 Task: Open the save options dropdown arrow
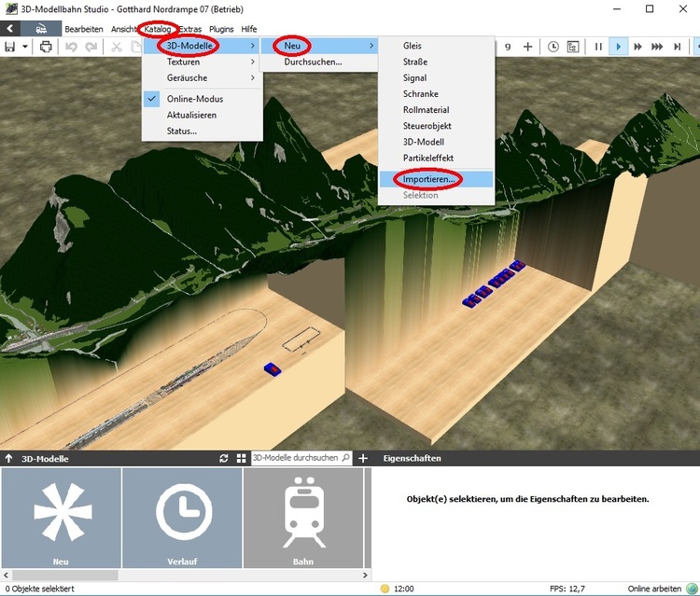(25, 47)
